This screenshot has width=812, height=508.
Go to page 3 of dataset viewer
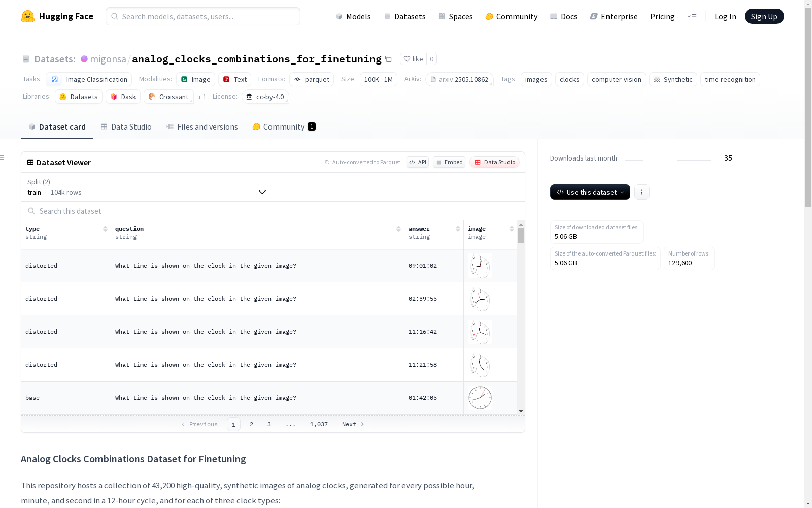pyautogui.click(x=269, y=424)
